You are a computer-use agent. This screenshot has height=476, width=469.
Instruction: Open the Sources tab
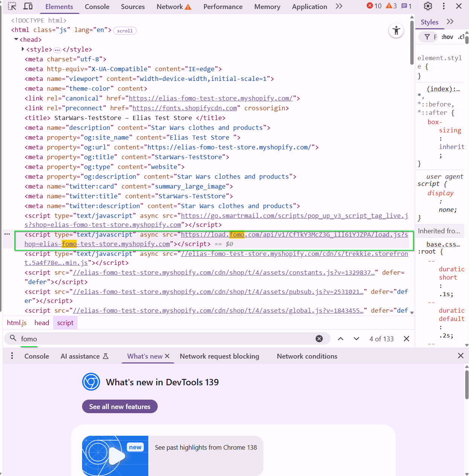pos(133,7)
